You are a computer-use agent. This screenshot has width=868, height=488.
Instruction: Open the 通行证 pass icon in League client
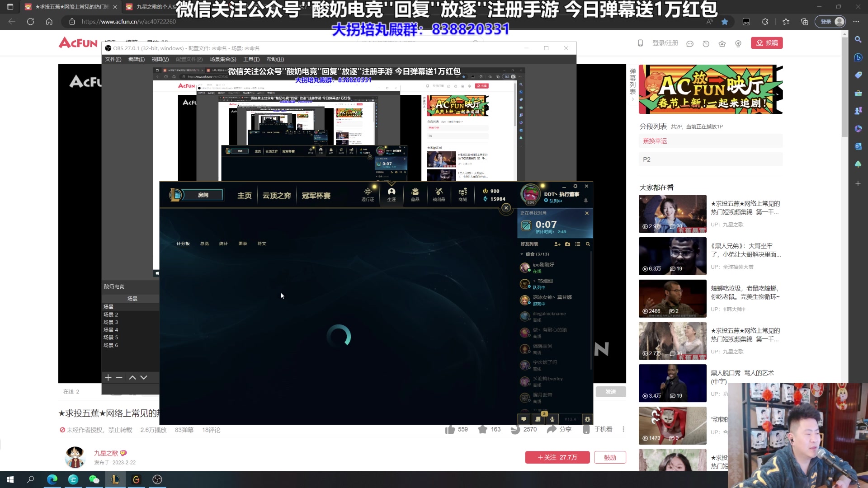coord(368,194)
